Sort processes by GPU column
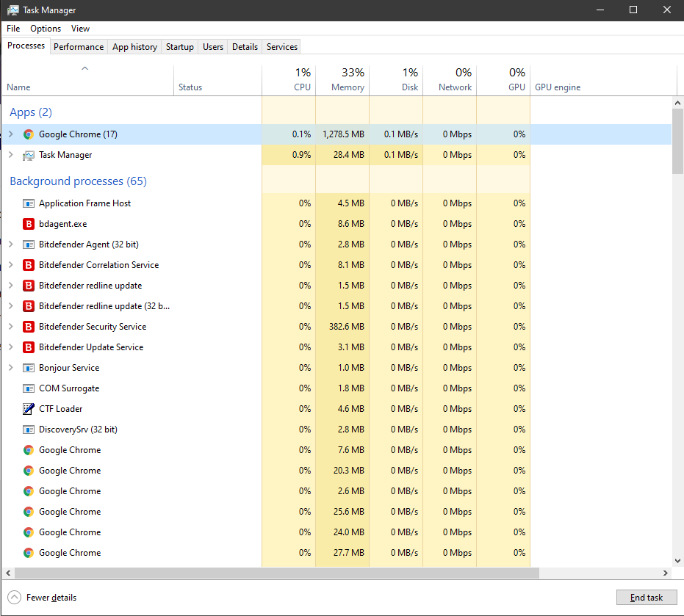 (503, 81)
